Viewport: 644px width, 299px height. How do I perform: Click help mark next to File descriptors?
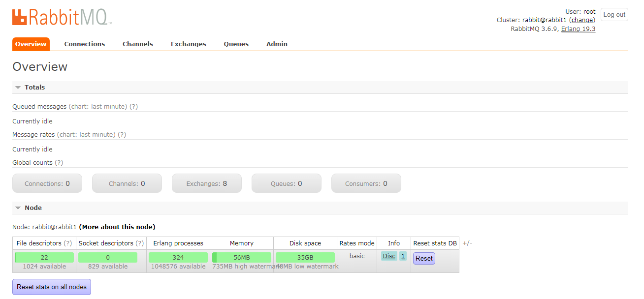(68, 243)
